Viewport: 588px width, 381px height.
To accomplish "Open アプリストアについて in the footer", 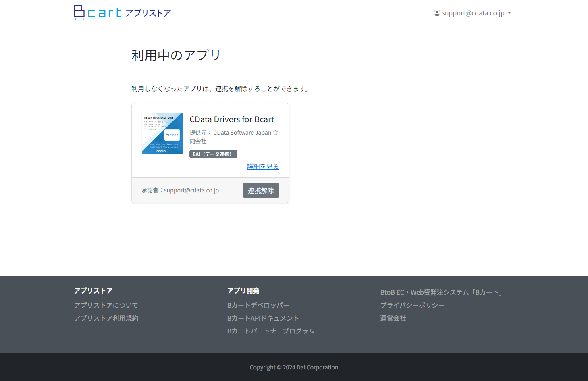I will 106,305.
